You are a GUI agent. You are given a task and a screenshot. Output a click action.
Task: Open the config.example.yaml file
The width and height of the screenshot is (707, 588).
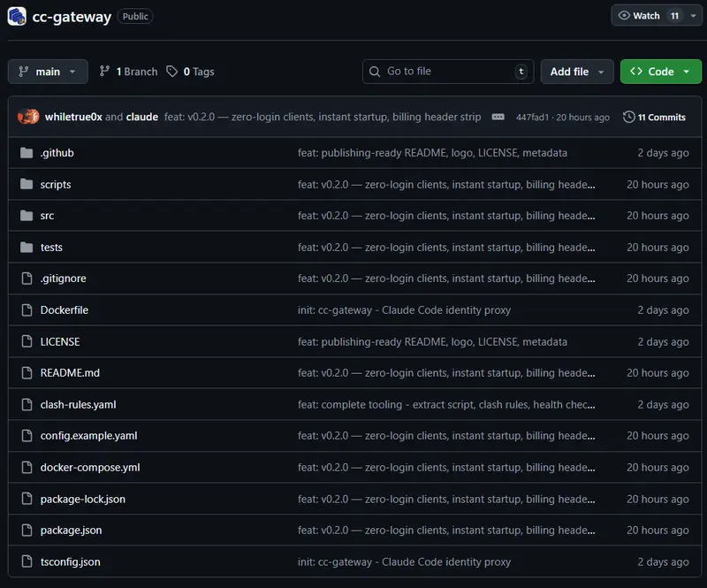89,436
